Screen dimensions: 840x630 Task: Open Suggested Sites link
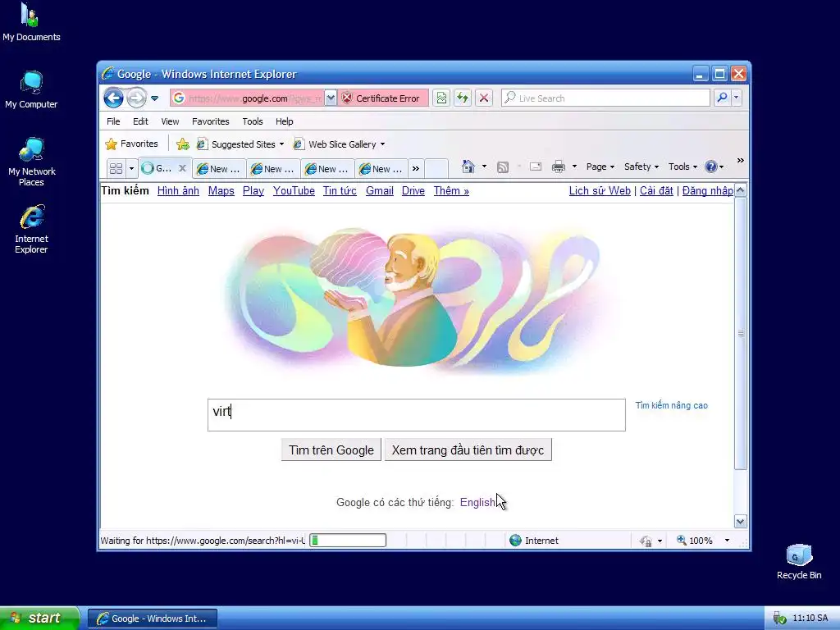[240, 144]
